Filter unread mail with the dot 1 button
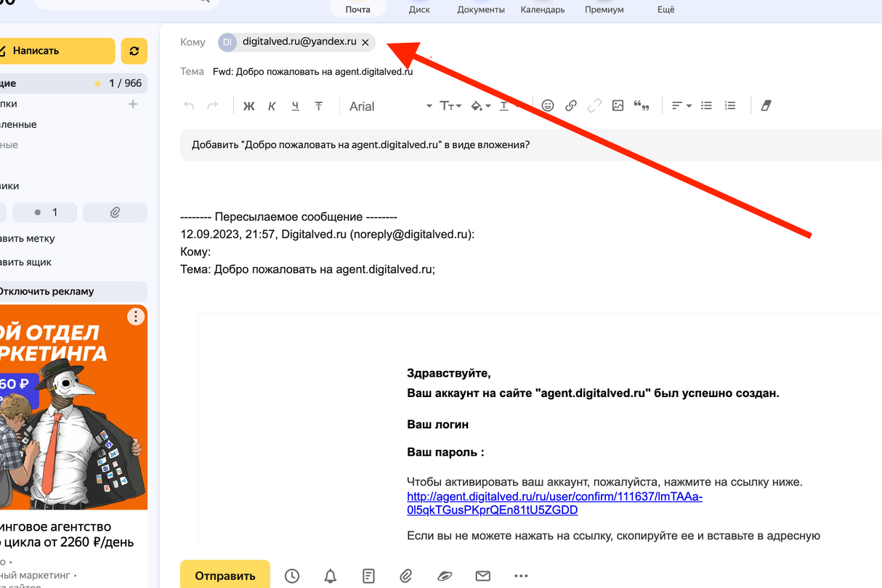 coord(45,213)
